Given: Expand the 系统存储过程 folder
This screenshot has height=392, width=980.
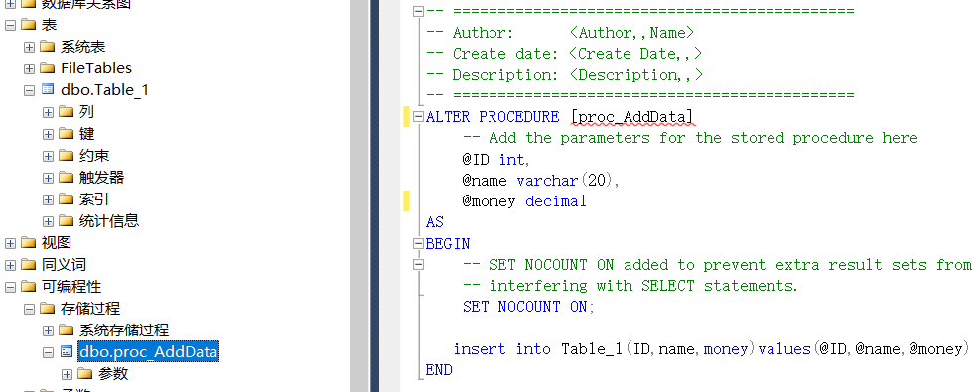Looking at the screenshot, I should coord(48,330).
